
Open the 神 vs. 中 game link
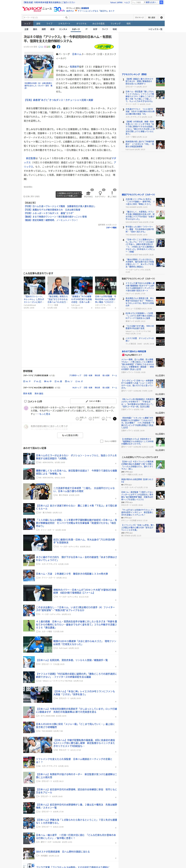tap(48, 381)
